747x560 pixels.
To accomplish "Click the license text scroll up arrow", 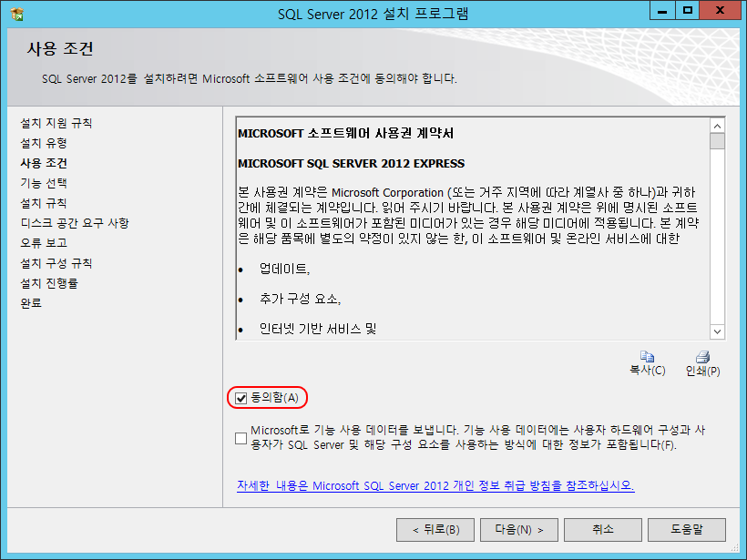I will 717,127.
